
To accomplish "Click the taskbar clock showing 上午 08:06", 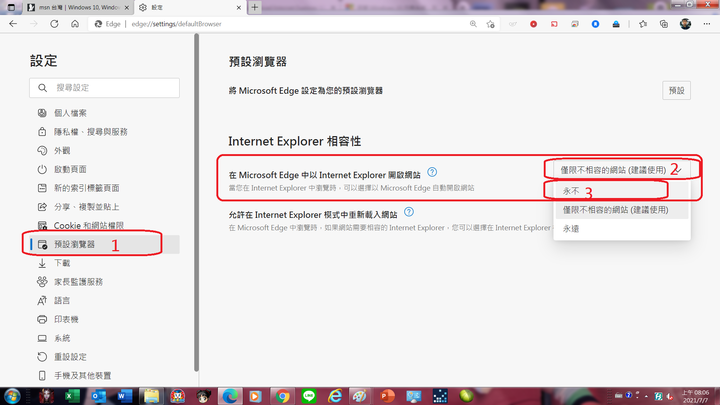I will coord(695,396).
